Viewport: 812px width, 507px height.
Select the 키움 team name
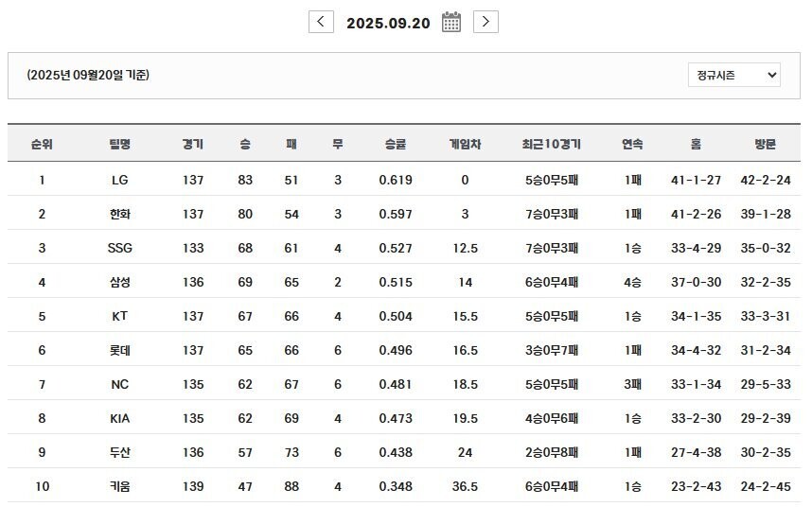click(x=119, y=486)
